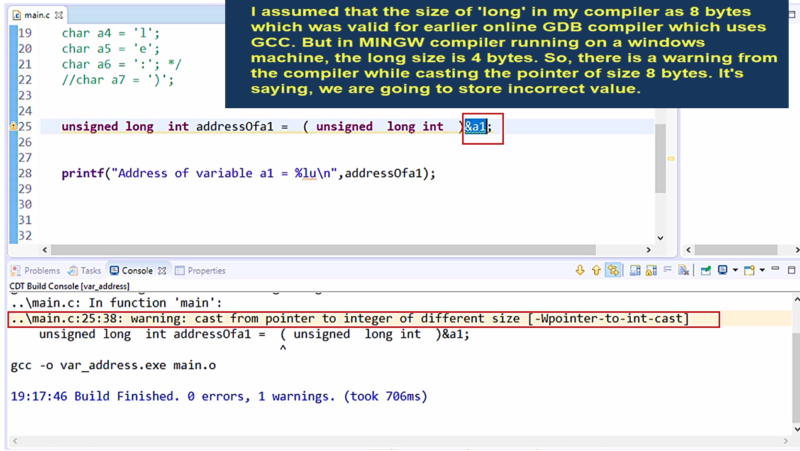800x451 pixels.
Task: Clear the build console output
Action: [x=684, y=270]
